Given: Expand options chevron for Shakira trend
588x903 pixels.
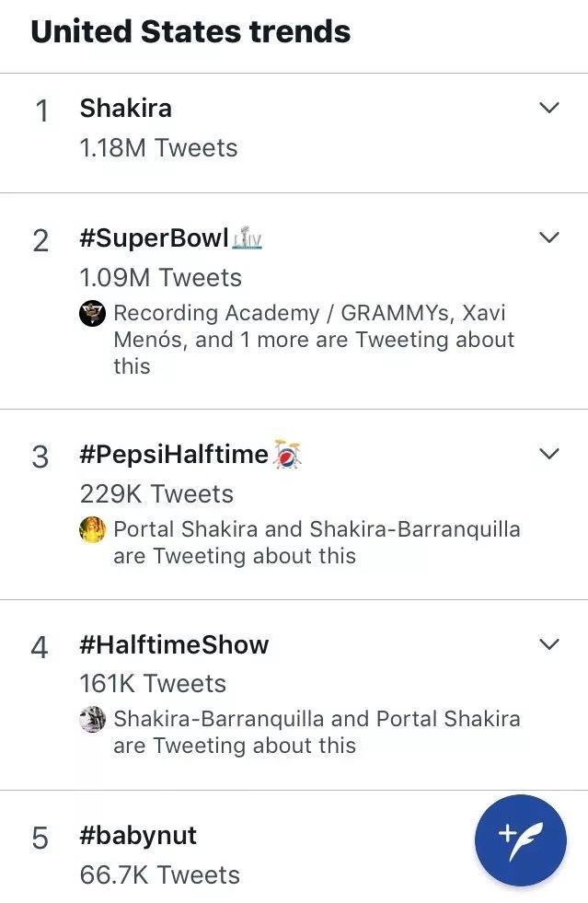Looking at the screenshot, I should pos(548,109).
